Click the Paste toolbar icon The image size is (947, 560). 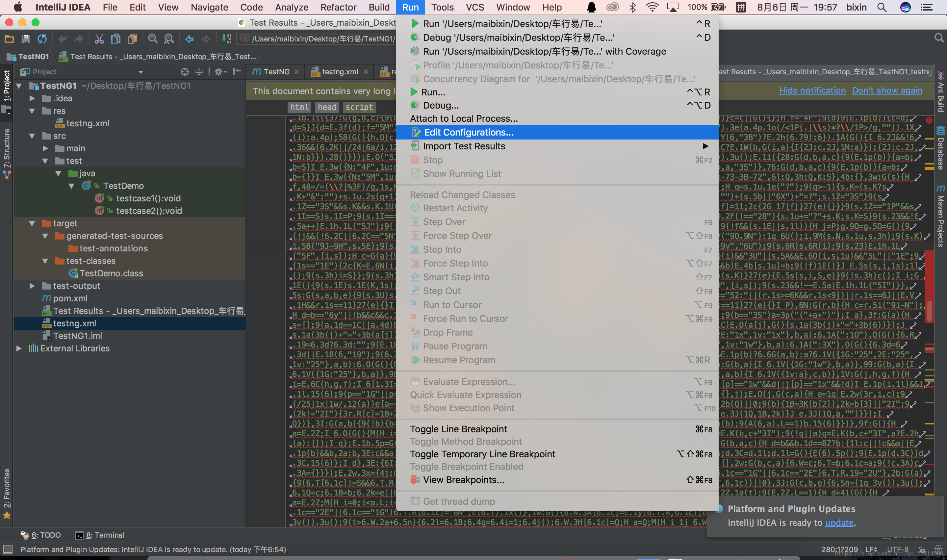click(x=132, y=39)
